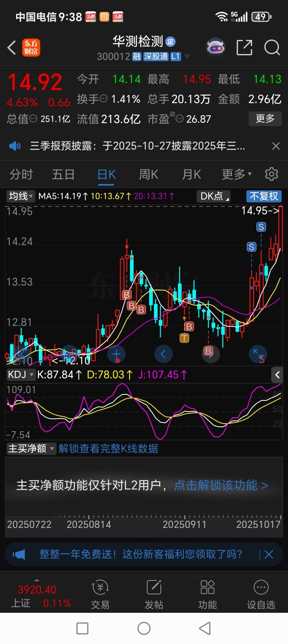The width and height of the screenshot is (288, 644).
Task: Tap the current price 14.92
Action: [x=35, y=83]
